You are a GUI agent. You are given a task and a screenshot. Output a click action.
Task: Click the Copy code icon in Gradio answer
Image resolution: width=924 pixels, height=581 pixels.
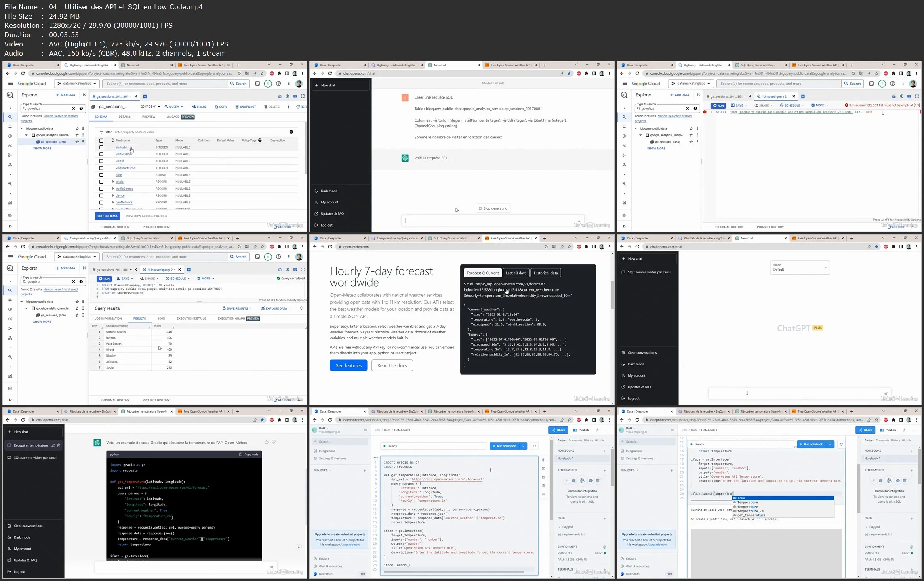pos(241,455)
